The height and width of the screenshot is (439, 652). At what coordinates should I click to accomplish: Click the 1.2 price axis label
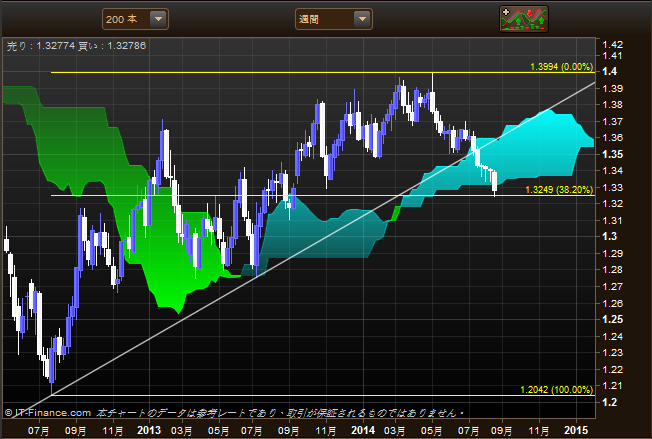click(610, 402)
